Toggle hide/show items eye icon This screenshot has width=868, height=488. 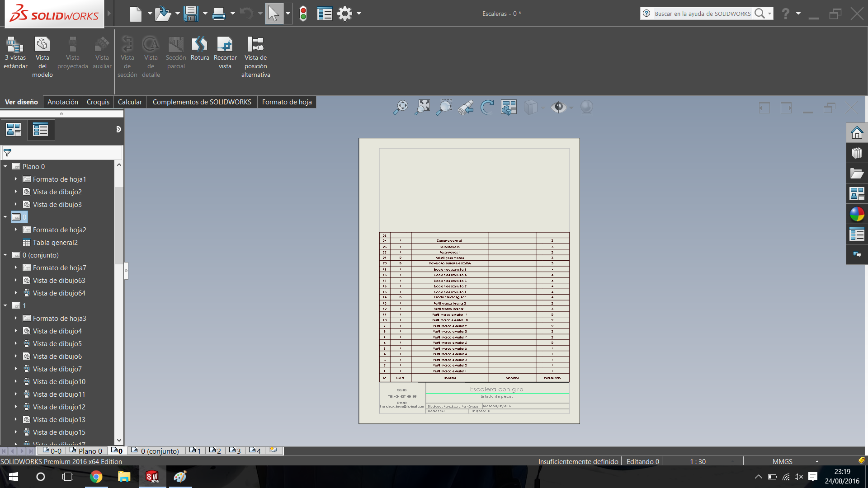coord(559,107)
